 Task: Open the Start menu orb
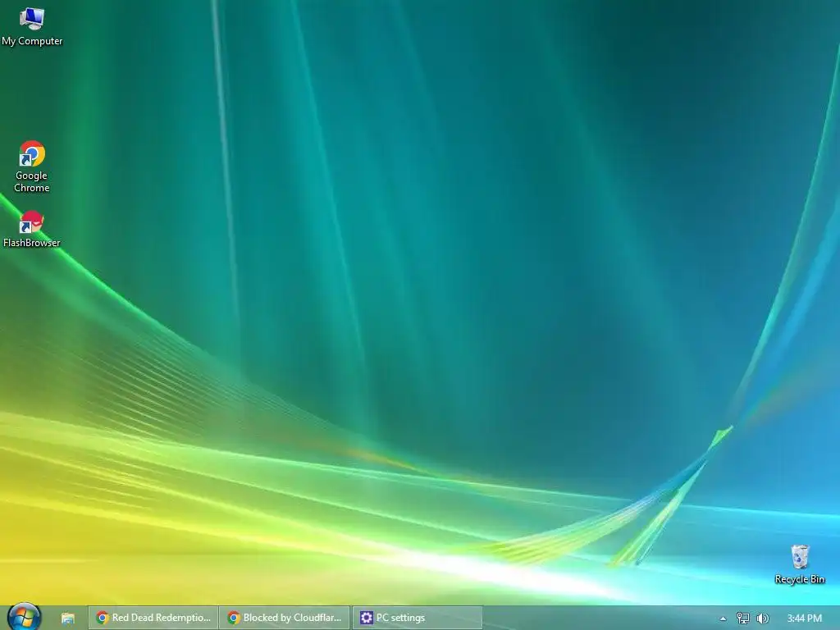tap(24, 617)
